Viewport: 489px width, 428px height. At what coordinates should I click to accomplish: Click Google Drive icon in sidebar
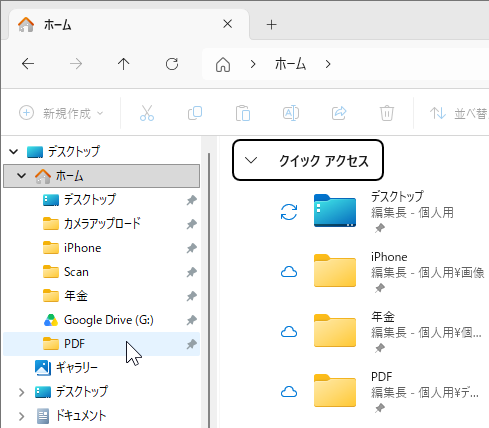click(51, 320)
